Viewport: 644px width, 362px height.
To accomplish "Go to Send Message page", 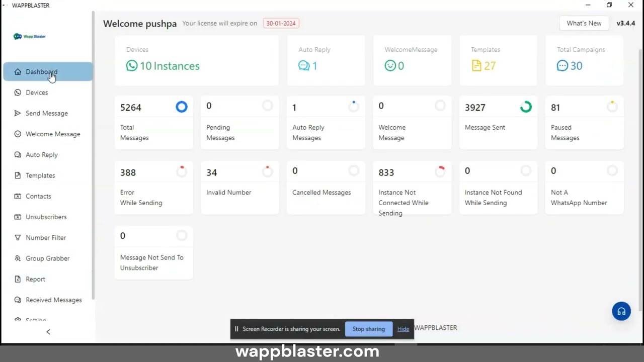I will [48, 113].
